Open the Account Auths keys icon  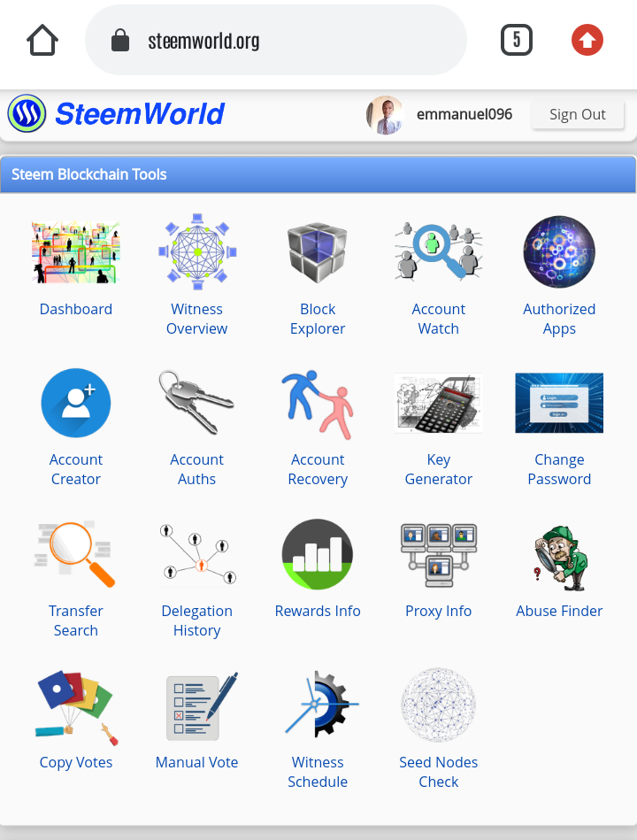pos(197,403)
